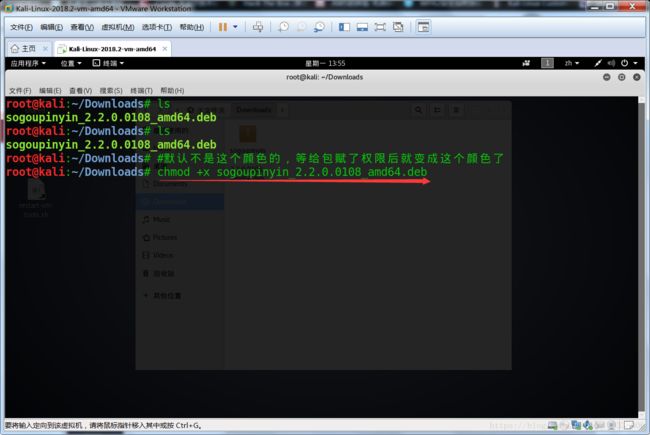Click the revert snapshot icon between snapshot icons

pos(301,27)
